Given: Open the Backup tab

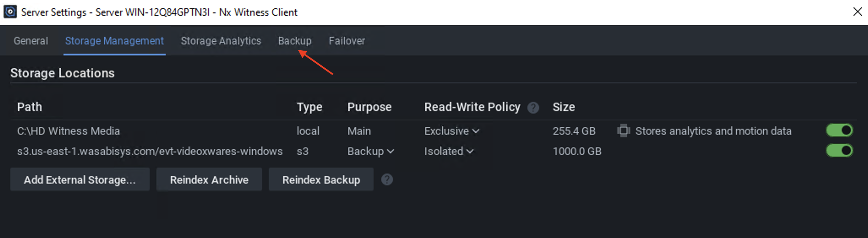Looking at the screenshot, I should [x=295, y=41].
